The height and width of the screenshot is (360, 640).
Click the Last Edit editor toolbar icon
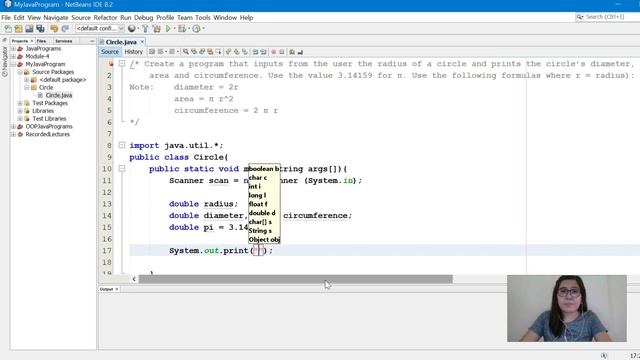152,52
